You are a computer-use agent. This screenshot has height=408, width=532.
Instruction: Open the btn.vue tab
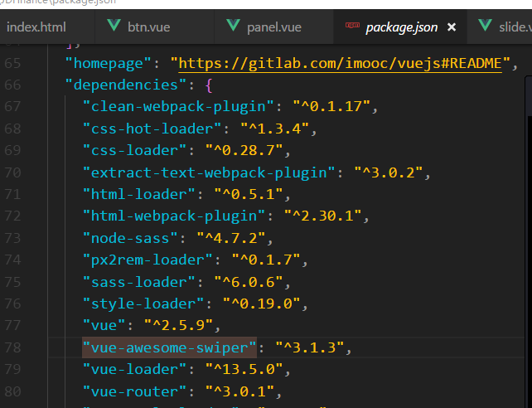tap(154, 27)
